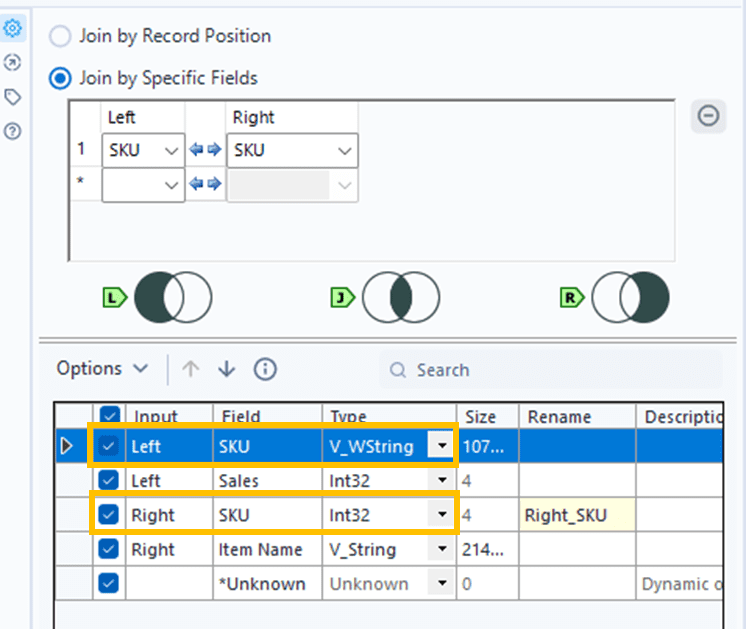Select Join by Specific Fields option
The width and height of the screenshot is (746, 629).
click(x=61, y=78)
